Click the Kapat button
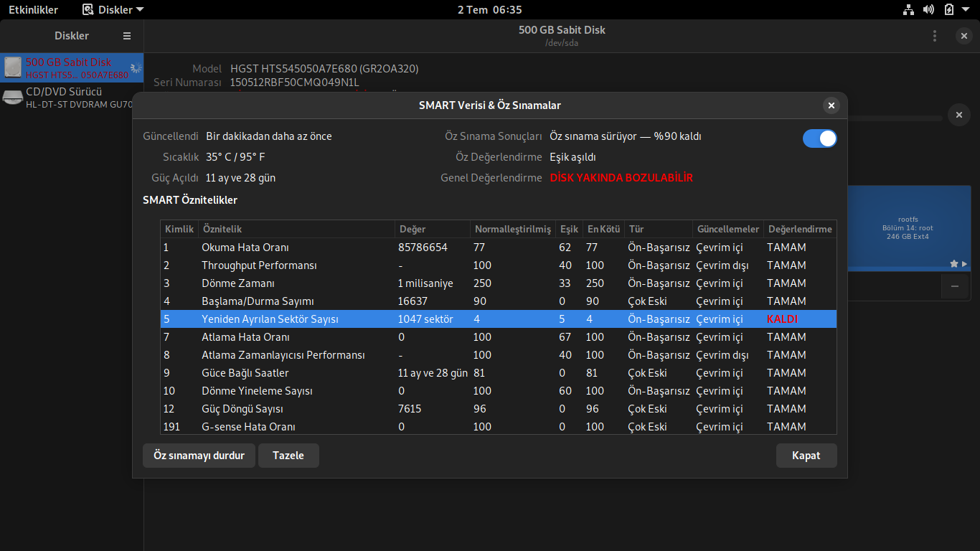This screenshot has width=980, height=551. pos(806,456)
